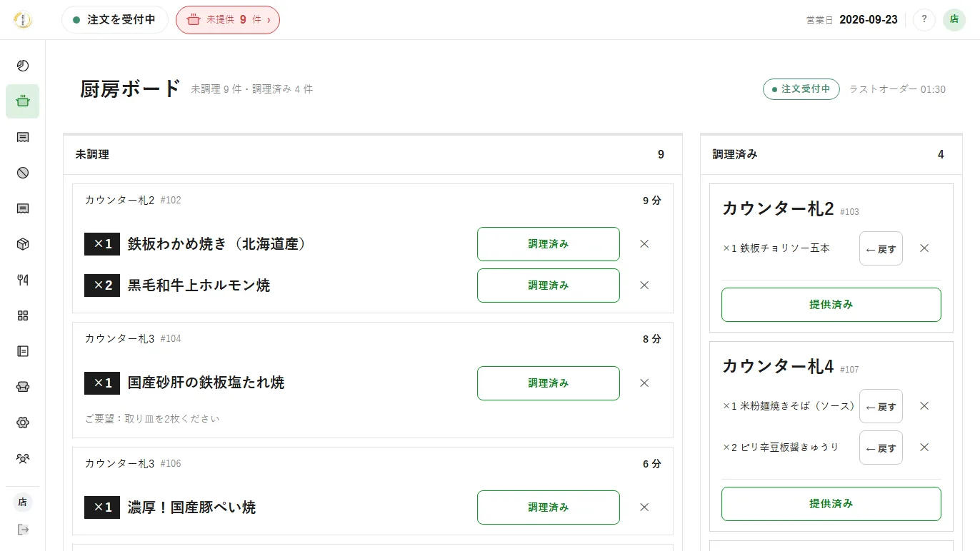Cancel the 鉄板わかめ焼き item with X

tap(644, 244)
